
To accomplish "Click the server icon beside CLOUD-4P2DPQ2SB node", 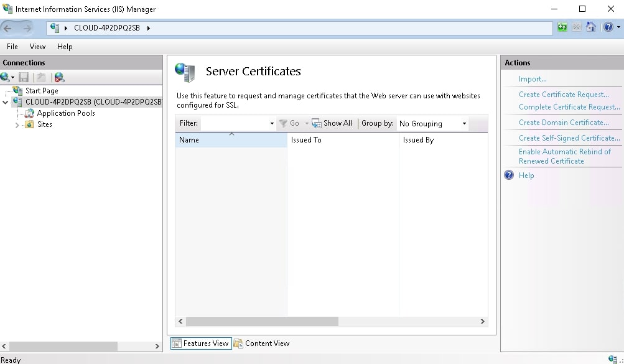I will click(x=17, y=102).
